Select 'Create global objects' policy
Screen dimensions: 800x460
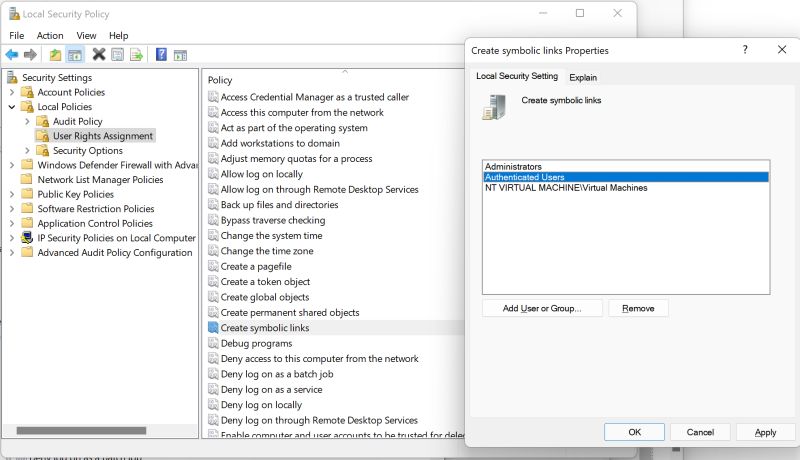pyautogui.click(x=265, y=297)
